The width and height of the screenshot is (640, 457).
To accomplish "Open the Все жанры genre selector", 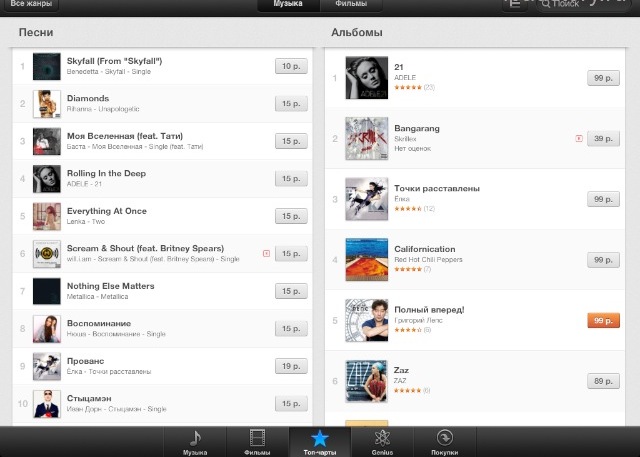I will 31,4.
